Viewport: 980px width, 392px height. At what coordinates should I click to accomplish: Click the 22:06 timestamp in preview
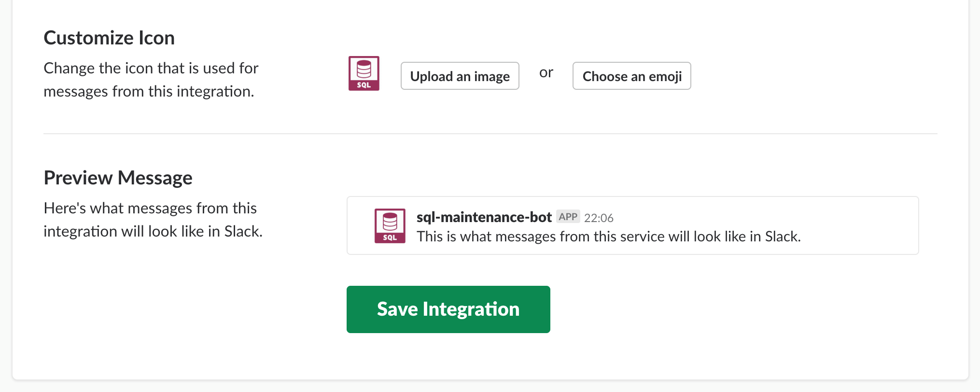599,218
